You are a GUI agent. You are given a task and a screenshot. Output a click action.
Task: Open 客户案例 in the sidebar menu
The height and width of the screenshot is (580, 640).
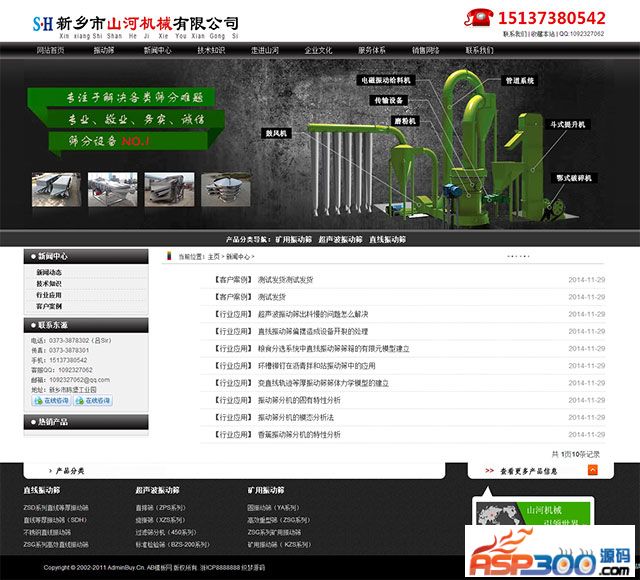tap(49, 306)
